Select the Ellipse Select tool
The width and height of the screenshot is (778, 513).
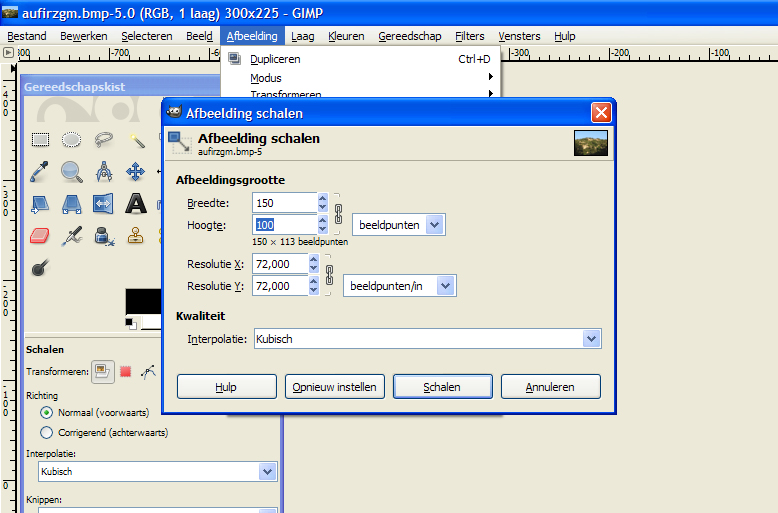point(71,140)
